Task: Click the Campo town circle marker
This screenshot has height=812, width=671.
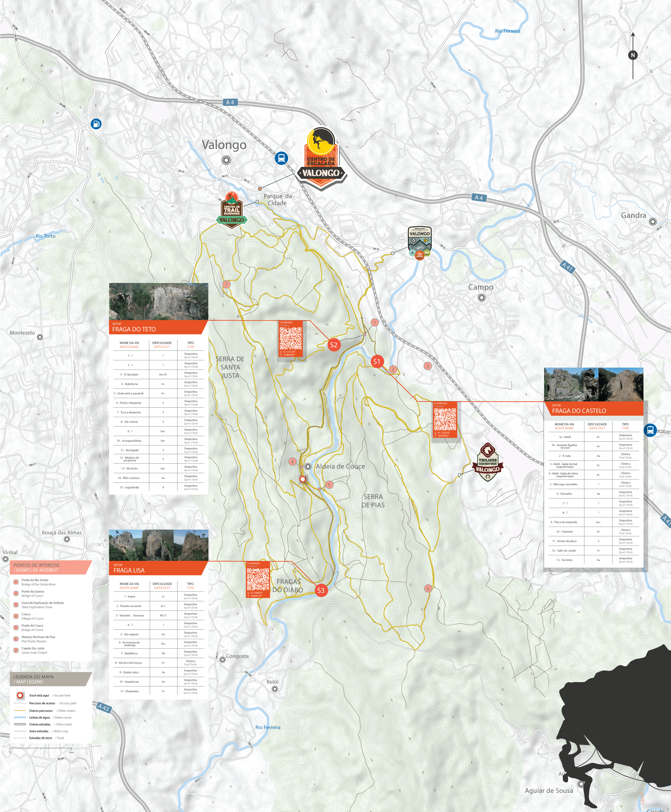Action: 481,297
